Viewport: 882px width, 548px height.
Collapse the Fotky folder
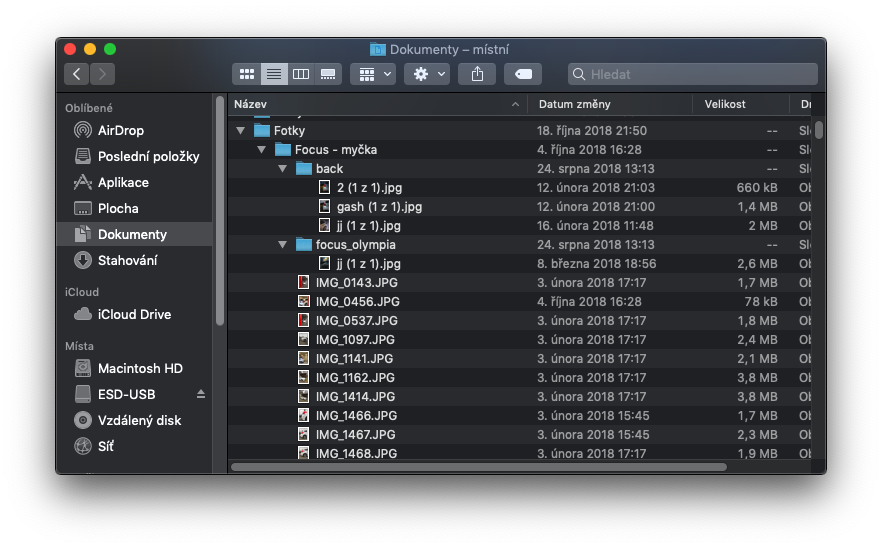(240, 130)
